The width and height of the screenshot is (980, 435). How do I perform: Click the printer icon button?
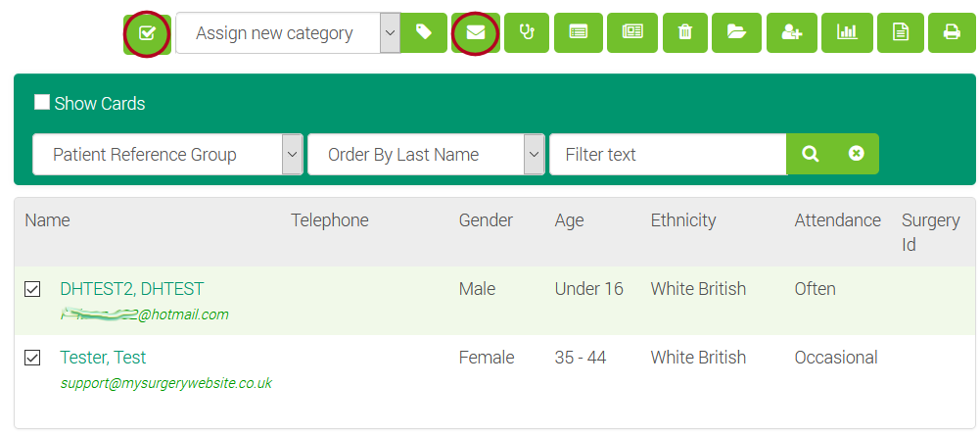(x=951, y=33)
